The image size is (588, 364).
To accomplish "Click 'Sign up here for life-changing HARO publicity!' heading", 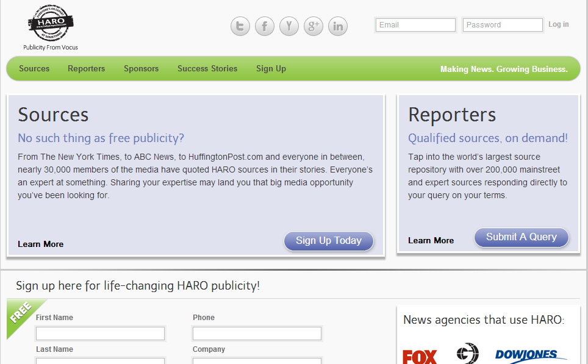I will tap(138, 286).
